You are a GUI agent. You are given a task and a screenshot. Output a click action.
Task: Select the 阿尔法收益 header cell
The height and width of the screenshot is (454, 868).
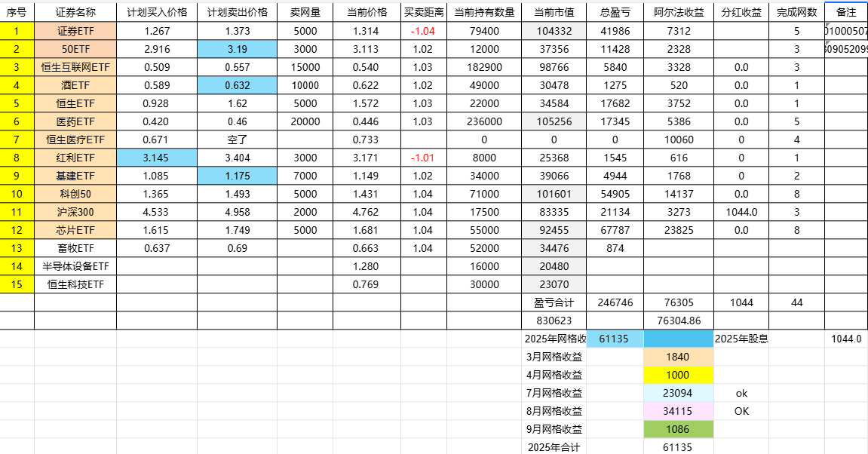click(679, 12)
